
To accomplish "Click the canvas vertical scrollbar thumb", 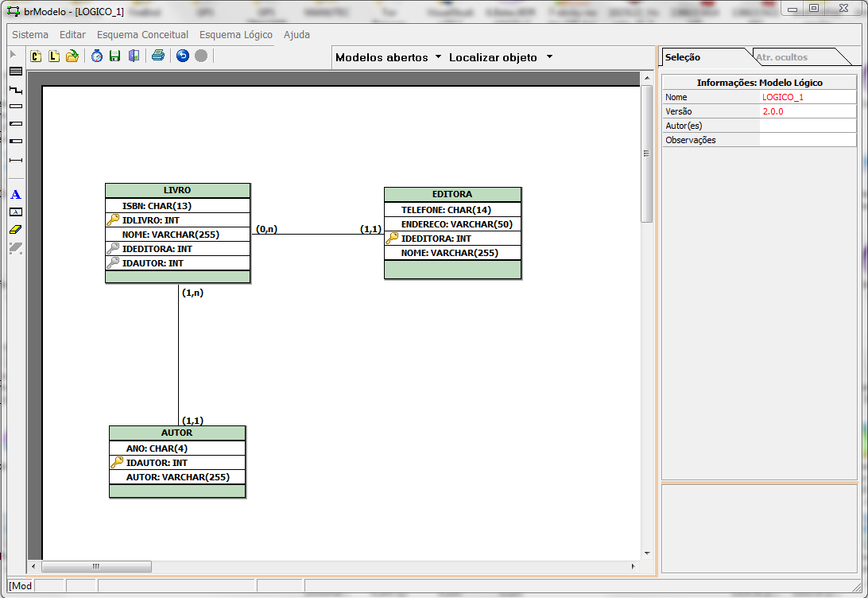I will [x=646, y=153].
